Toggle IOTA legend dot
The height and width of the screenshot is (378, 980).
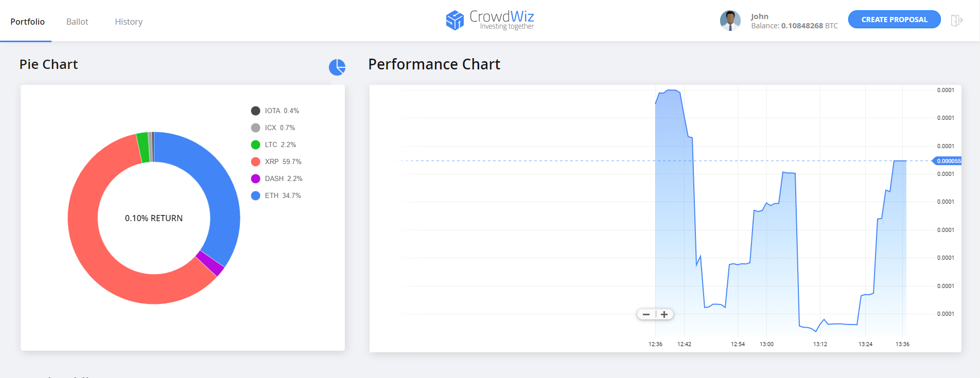[x=255, y=111]
